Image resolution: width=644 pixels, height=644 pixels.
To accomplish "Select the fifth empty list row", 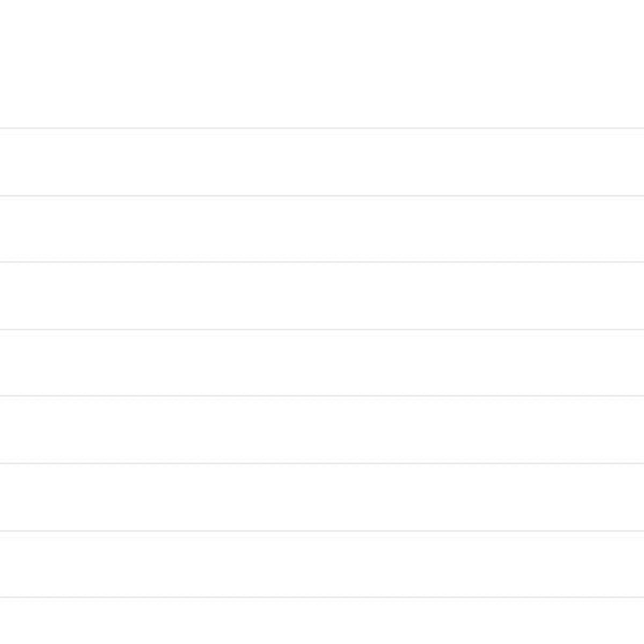I will coord(322,429).
